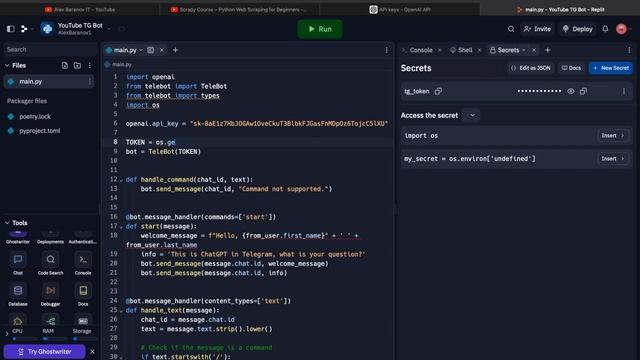
Task: Expand the resources panel chevron near CPU
Action: pyautogui.click(x=7, y=334)
